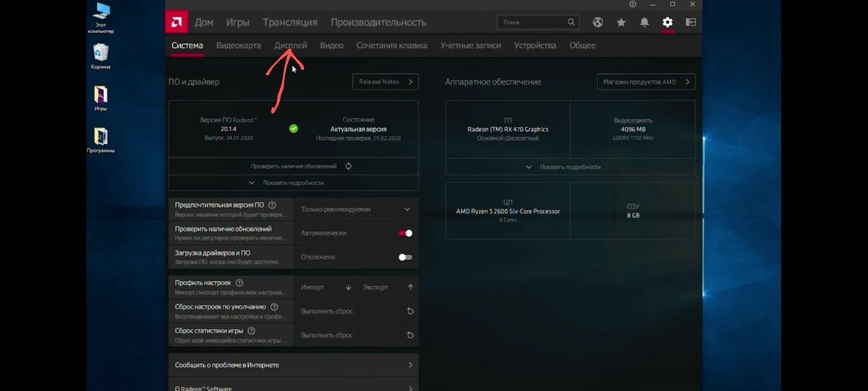The width and height of the screenshot is (868, 391).
Task: Open the Производительность tab
Action: tap(378, 22)
